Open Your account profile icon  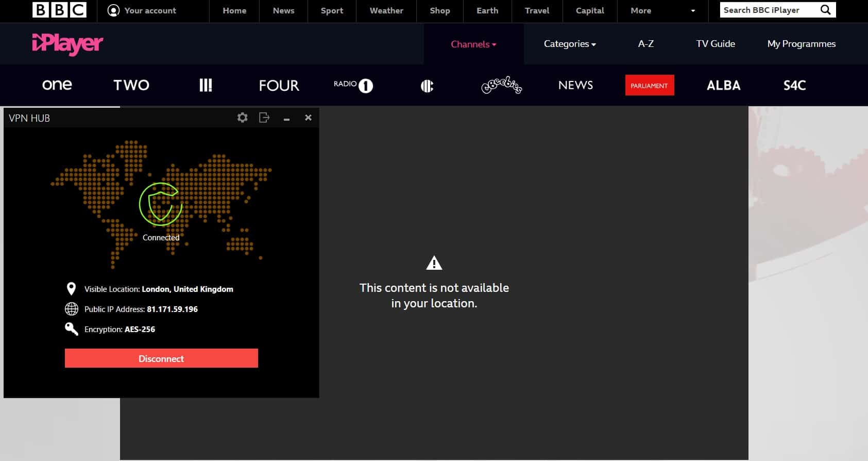pyautogui.click(x=113, y=10)
